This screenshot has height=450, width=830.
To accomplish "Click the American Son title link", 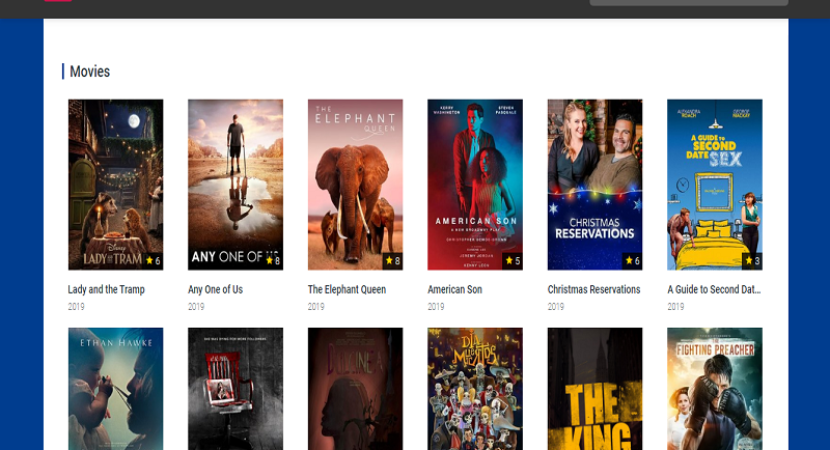I will (x=455, y=290).
